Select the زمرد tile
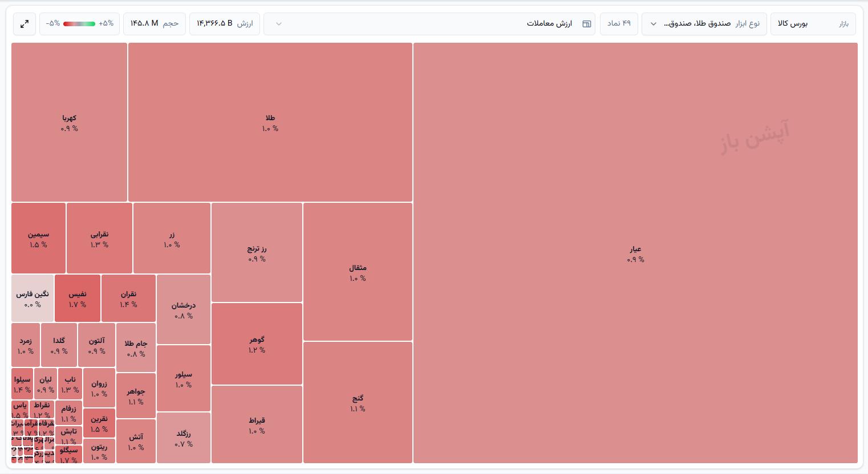This screenshot has height=474, width=868. [26, 345]
